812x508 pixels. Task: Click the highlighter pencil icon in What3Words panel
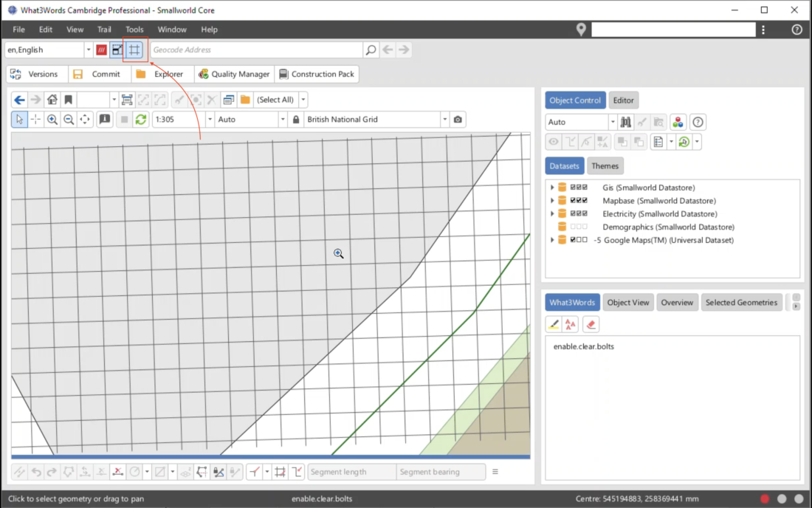[554, 325]
